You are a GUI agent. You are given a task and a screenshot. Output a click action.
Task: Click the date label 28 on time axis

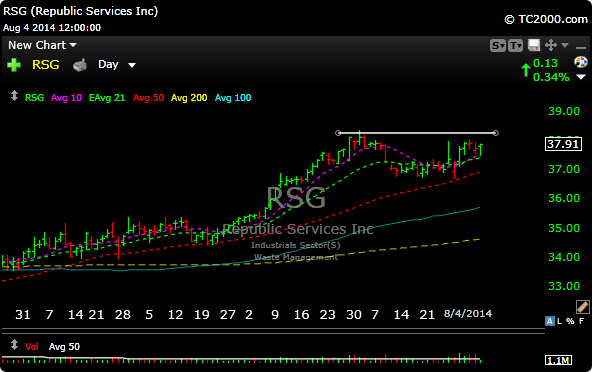point(123,315)
